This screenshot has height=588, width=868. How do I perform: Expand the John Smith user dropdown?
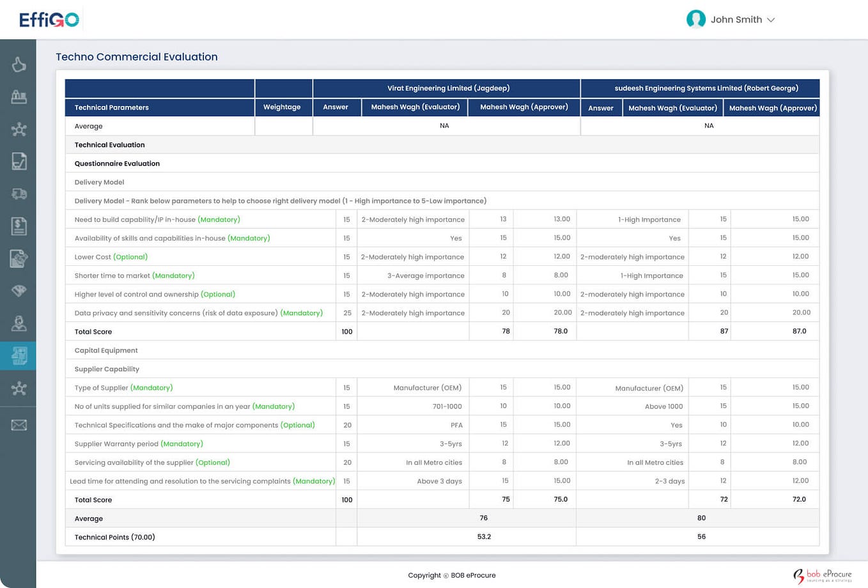(771, 20)
